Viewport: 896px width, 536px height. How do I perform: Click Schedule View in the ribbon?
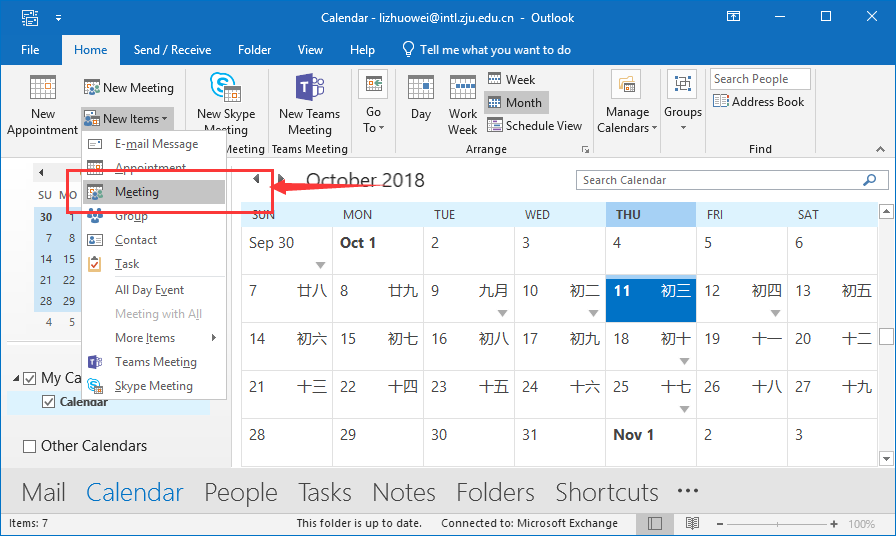click(534, 125)
